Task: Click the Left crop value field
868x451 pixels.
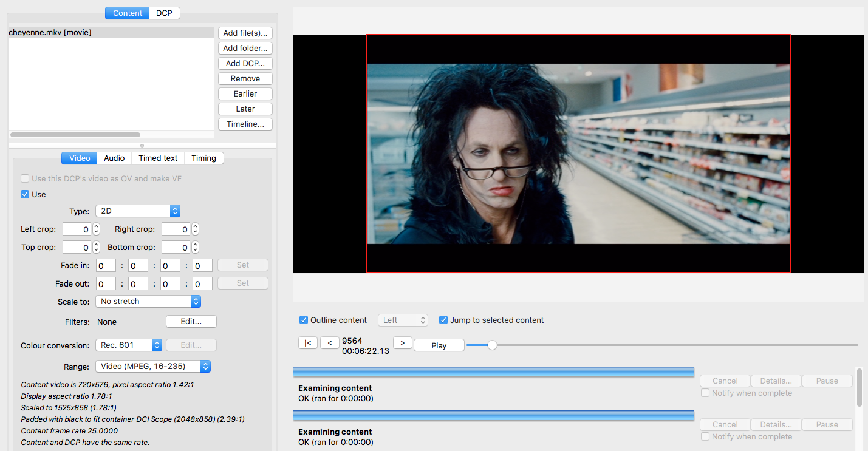Action: [x=77, y=229]
